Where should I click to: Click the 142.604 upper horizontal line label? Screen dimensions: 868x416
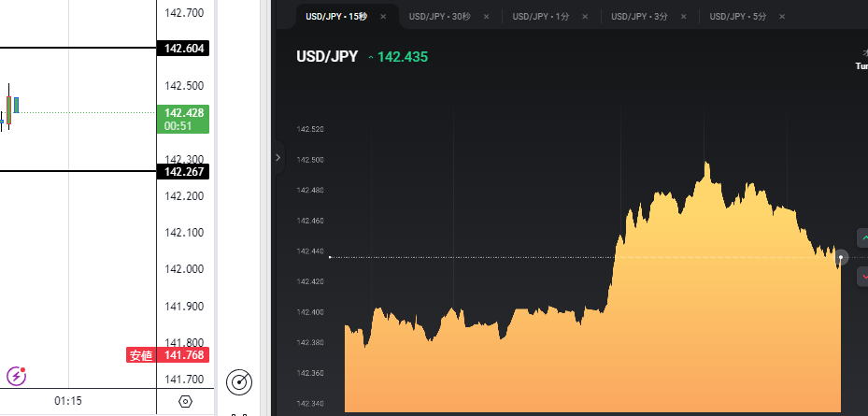(x=184, y=49)
